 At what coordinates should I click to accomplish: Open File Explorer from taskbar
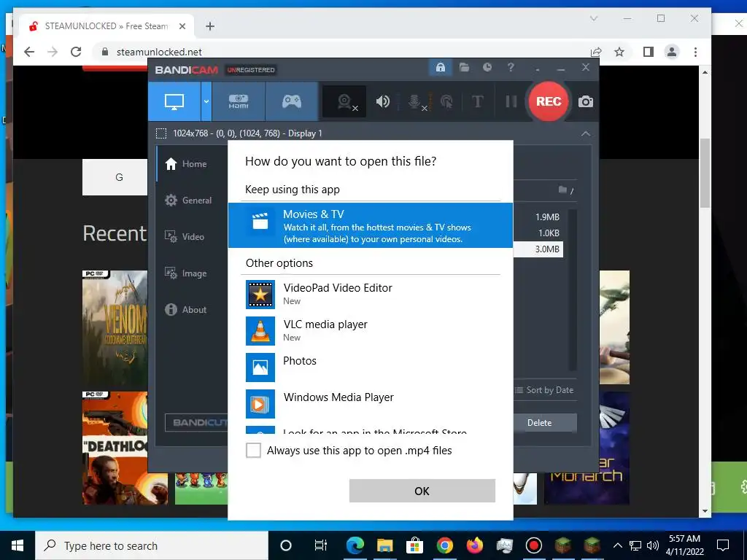(x=384, y=545)
